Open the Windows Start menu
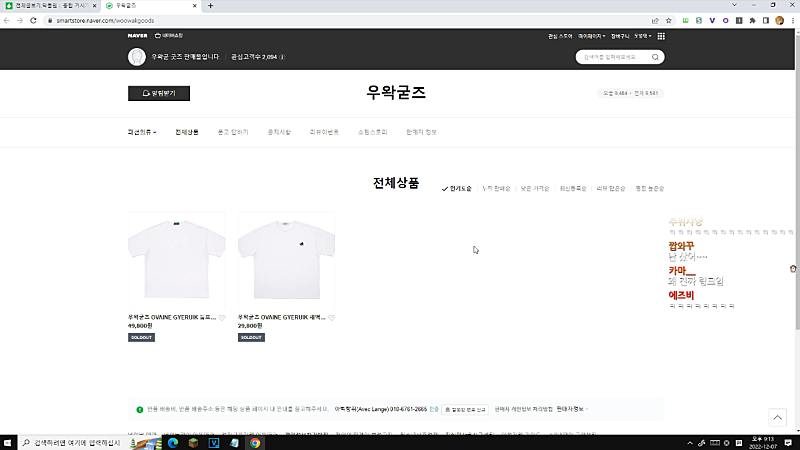 coord(8,443)
